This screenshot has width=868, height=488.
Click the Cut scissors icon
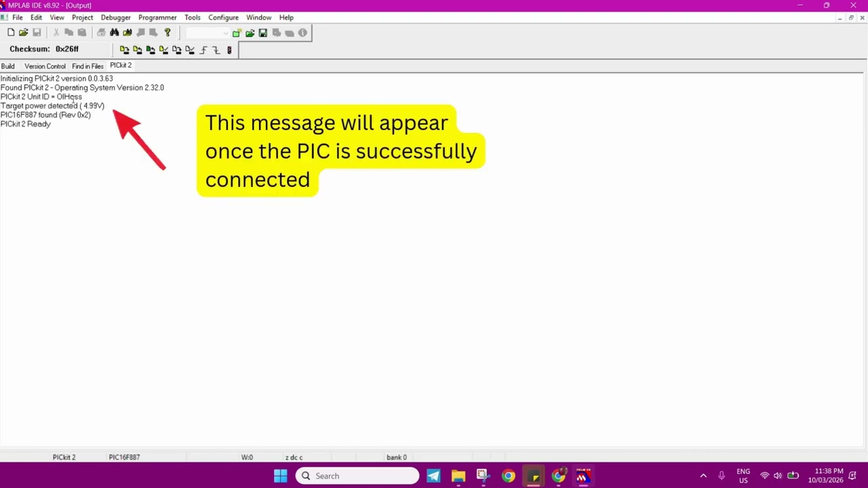coord(56,33)
